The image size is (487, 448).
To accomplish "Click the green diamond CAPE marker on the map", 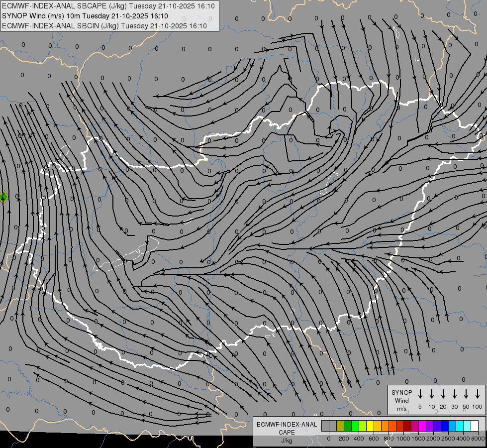I will click(3, 197).
